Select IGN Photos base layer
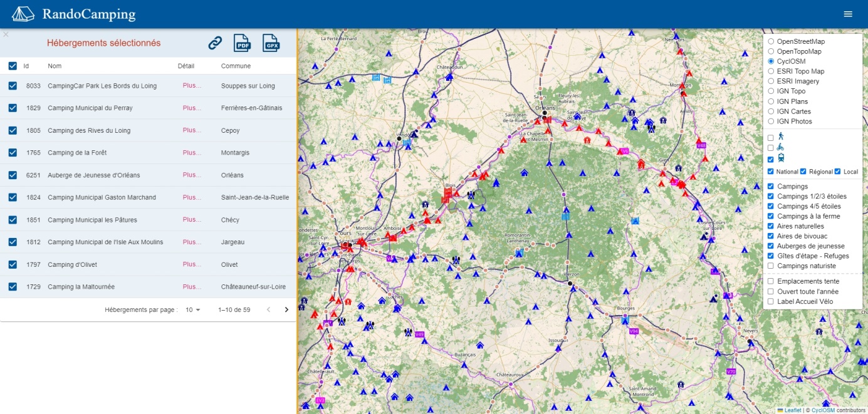 click(771, 122)
